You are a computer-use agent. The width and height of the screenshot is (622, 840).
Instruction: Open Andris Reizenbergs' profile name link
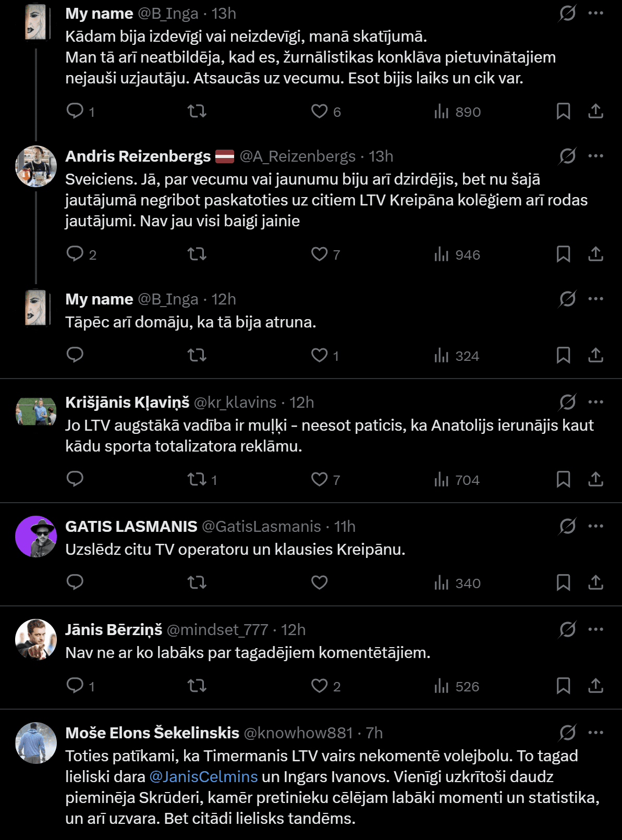(x=138, y=156)
